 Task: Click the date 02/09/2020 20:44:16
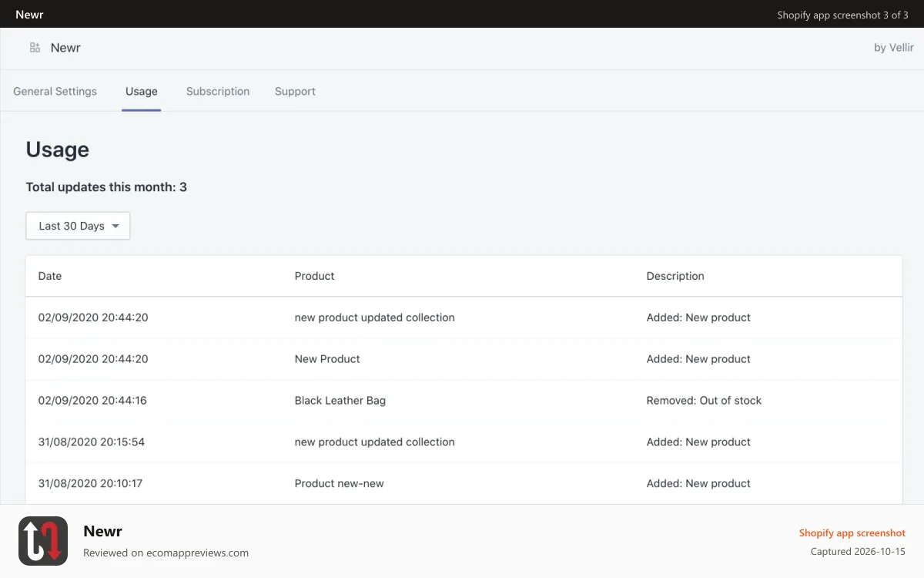point(92,401)
